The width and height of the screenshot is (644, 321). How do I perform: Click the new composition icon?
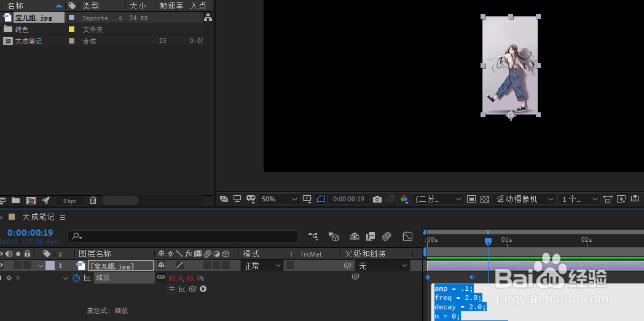[x=31, y=201]
